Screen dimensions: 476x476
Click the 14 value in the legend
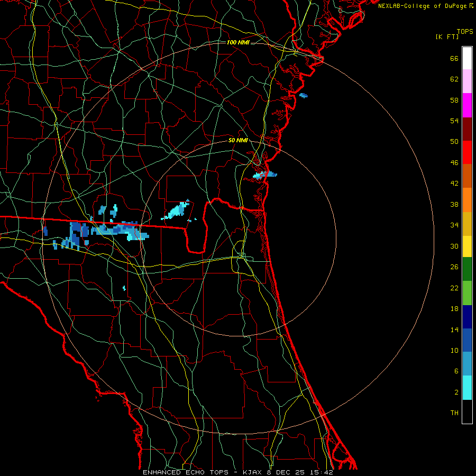[x=454, y=329]
